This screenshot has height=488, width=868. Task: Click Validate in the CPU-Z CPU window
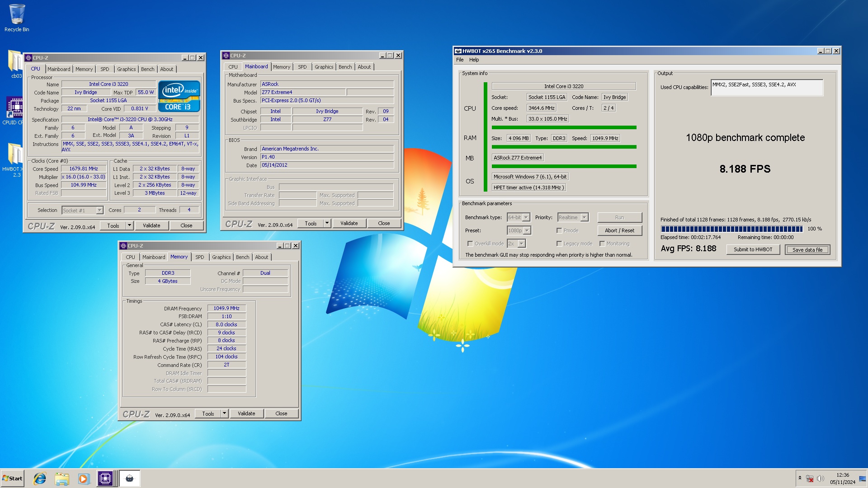click(151, 225)
